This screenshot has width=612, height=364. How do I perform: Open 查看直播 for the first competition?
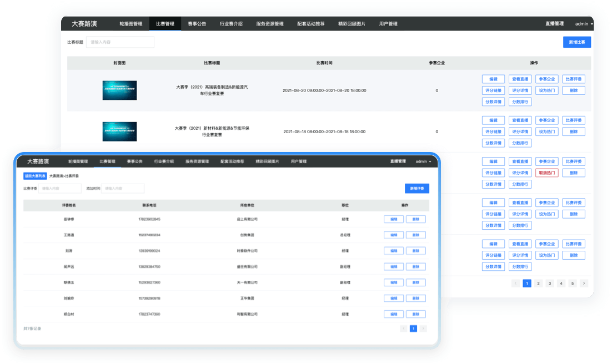click(x=520, y=79)
